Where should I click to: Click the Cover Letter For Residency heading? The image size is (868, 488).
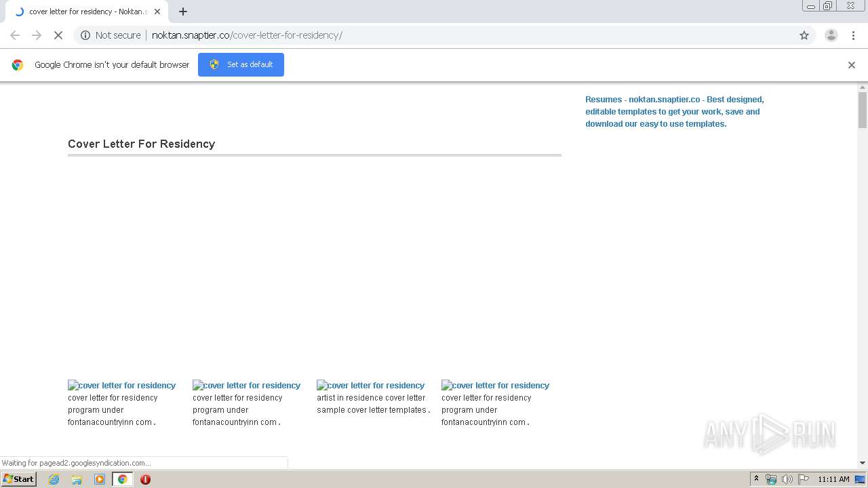click(x=142, y=144)
